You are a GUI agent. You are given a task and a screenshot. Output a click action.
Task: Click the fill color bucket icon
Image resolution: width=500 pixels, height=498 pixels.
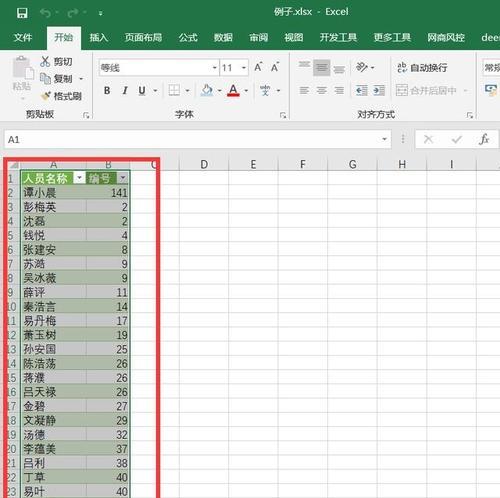207,90
